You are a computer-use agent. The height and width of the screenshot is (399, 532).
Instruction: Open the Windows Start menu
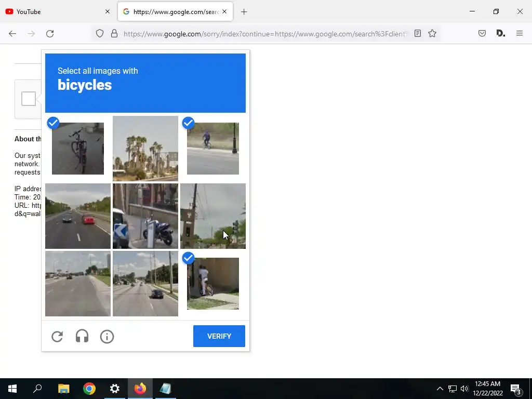(x=12, y=389)
